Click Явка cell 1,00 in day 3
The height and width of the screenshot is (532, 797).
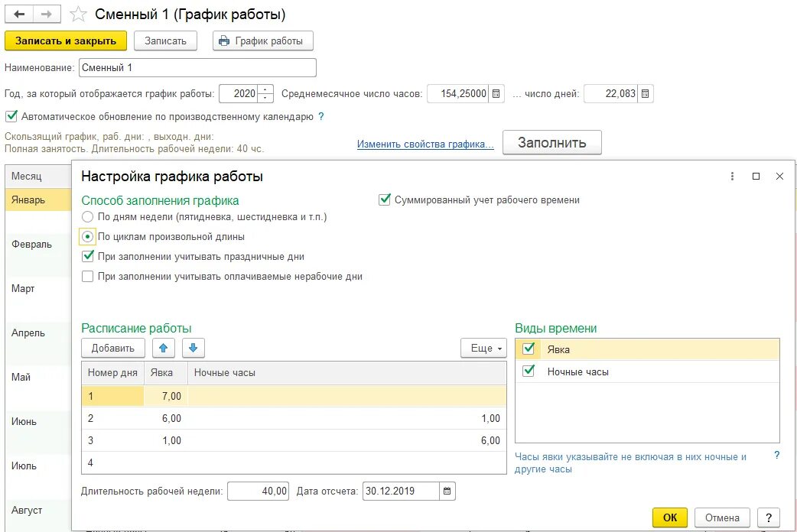click(x=166, y=440)
